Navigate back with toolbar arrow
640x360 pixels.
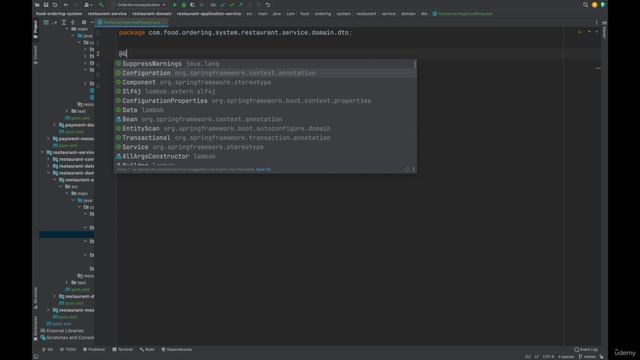click(66, 5)
